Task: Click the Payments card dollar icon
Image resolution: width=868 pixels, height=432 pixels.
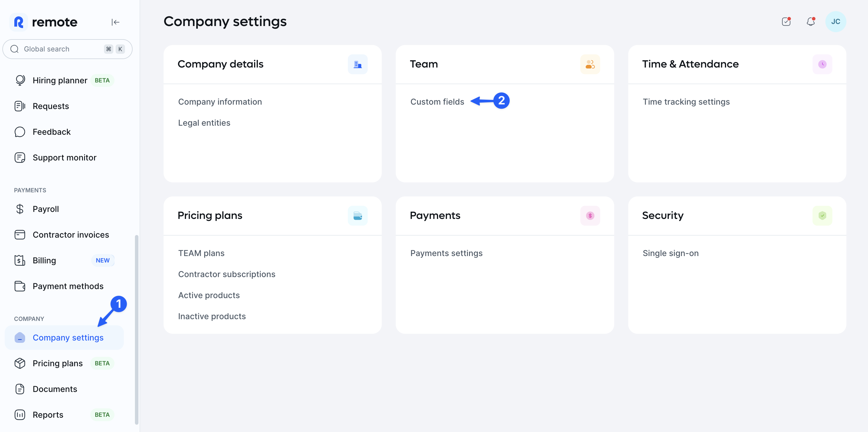Action: (590, 215)
